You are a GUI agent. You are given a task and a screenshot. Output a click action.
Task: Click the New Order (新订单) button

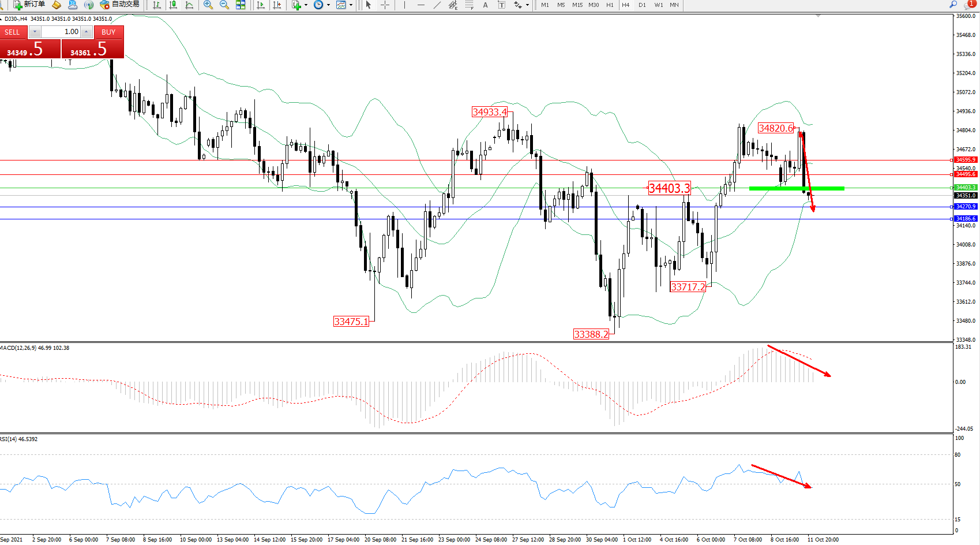point(29,5)
